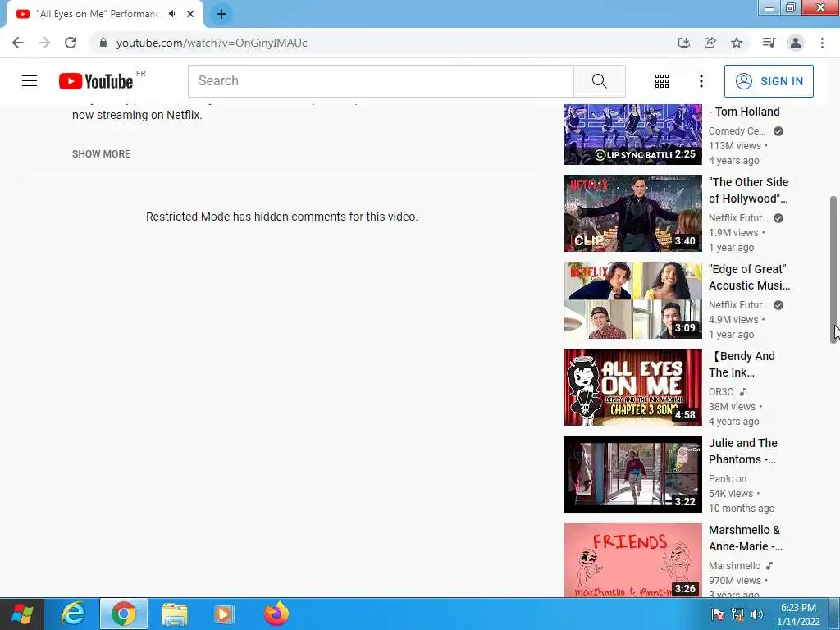Open Julie and The Phantoms video title
Image resolution: width=840 pixels, height=630 pixels.
click(743, 451)
